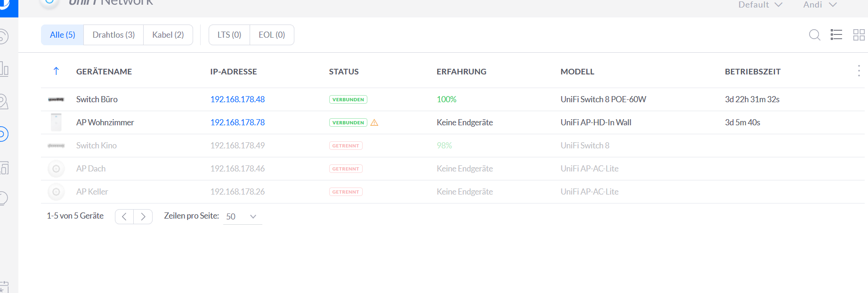Click the 1-5 von 5 Geräte text
This screenshot has height=293, width=868.
75,216
